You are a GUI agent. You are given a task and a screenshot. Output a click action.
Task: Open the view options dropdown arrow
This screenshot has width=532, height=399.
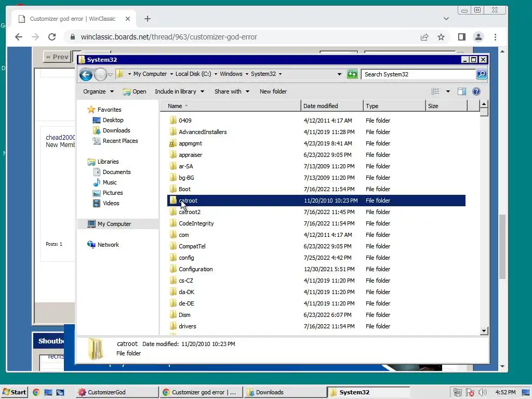448,91
